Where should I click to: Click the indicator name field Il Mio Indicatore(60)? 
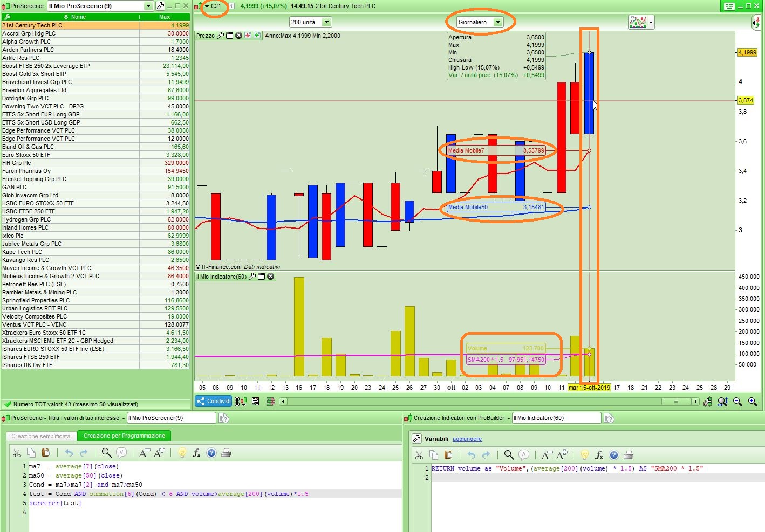[556, 418]
